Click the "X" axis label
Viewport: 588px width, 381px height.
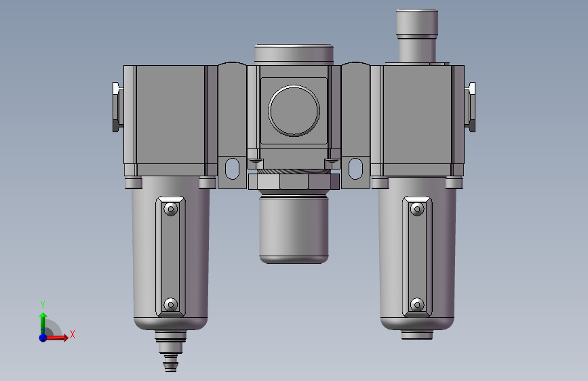[x=73, y=334]
